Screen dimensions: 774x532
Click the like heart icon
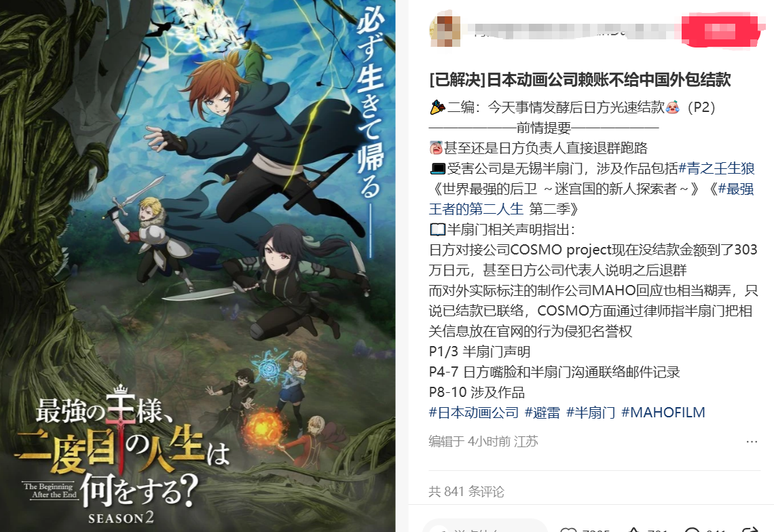point(568,529)
